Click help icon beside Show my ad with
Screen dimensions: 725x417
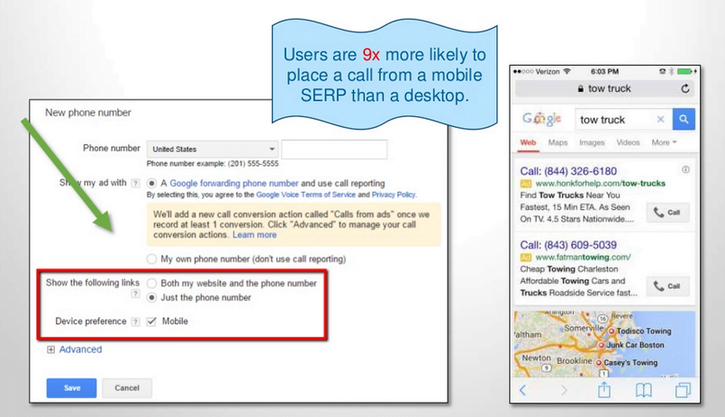click(135, 183)
